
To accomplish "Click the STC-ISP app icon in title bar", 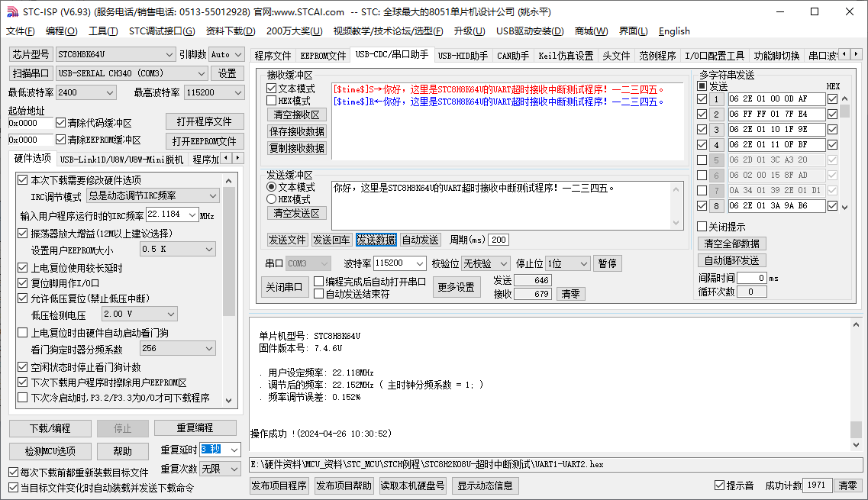I will coord(12,11).
